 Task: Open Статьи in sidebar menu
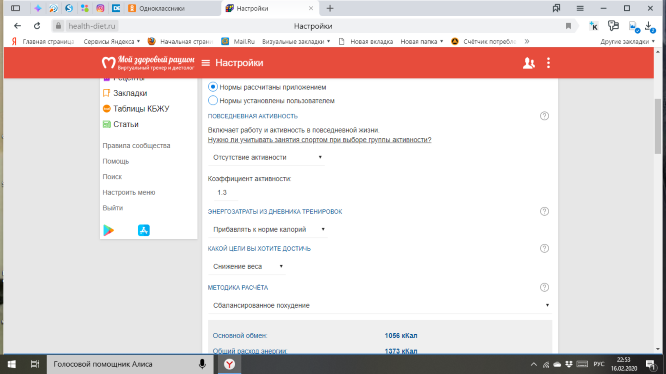click(x=121, y=124)
